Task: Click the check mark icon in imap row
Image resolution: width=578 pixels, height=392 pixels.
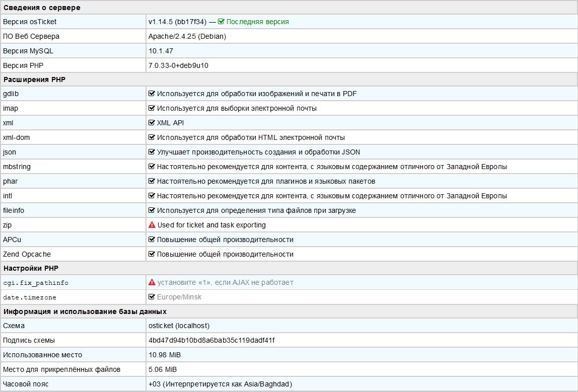Action: point(152,108)
